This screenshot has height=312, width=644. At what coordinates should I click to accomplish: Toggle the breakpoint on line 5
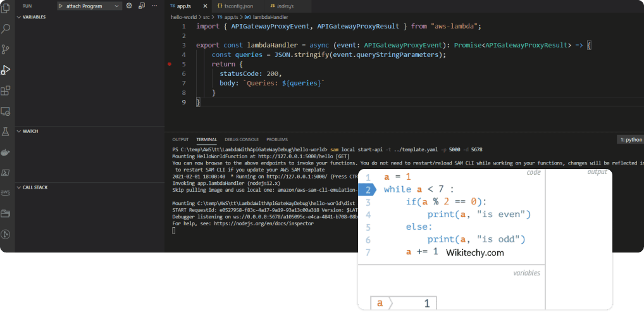[170, 64]
